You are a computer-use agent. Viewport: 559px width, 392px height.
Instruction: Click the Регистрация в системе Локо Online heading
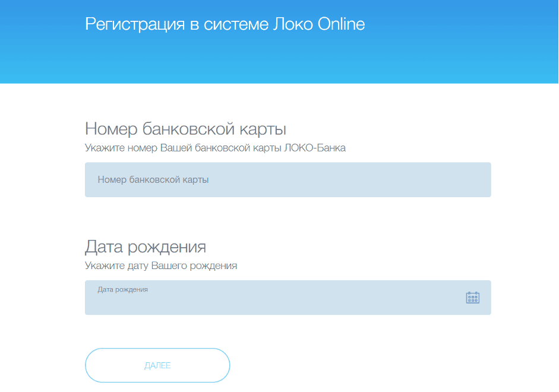(226, 24)
